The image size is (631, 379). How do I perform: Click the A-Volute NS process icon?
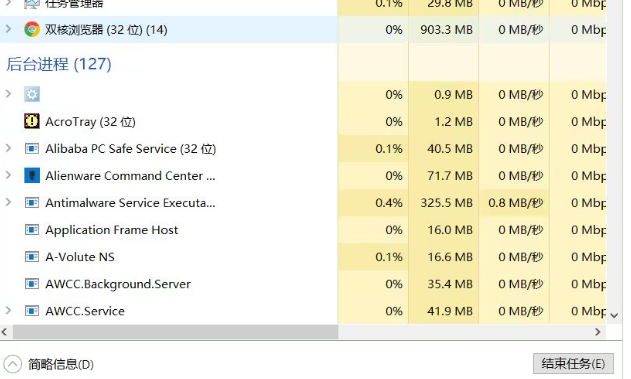[32, 257]
